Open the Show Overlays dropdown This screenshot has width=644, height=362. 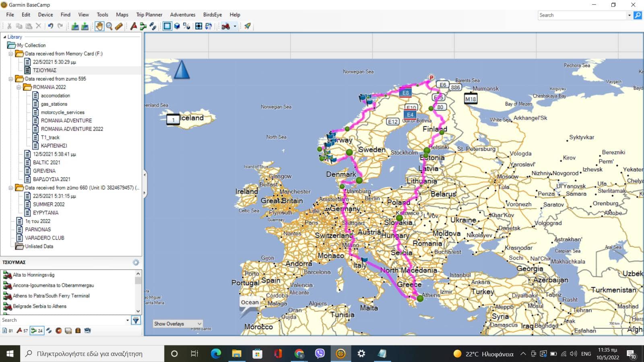(x=178, y=324)
